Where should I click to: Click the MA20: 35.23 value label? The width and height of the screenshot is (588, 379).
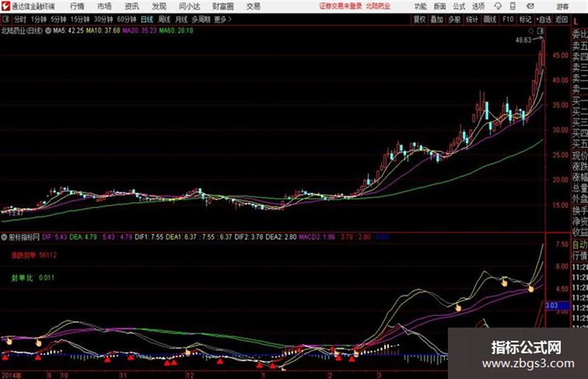tap(139, 30)
